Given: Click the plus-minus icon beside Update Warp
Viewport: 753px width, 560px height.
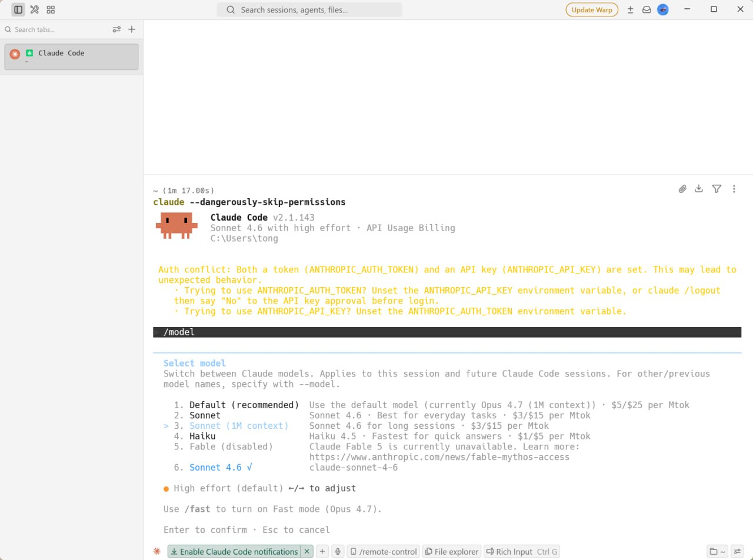Looking at the screenshot, I should tap(631, 9).
